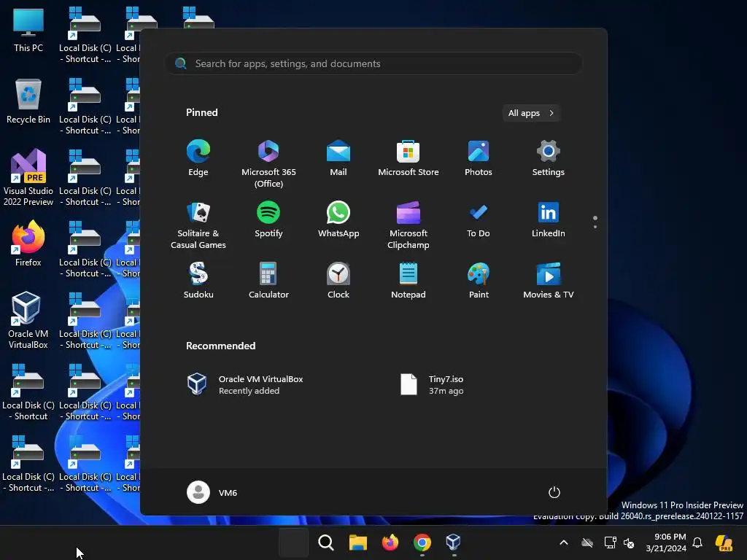This screenshot has height=560, width=747.
Task: Click the muted volume tray icon
Action: point(629,542)
